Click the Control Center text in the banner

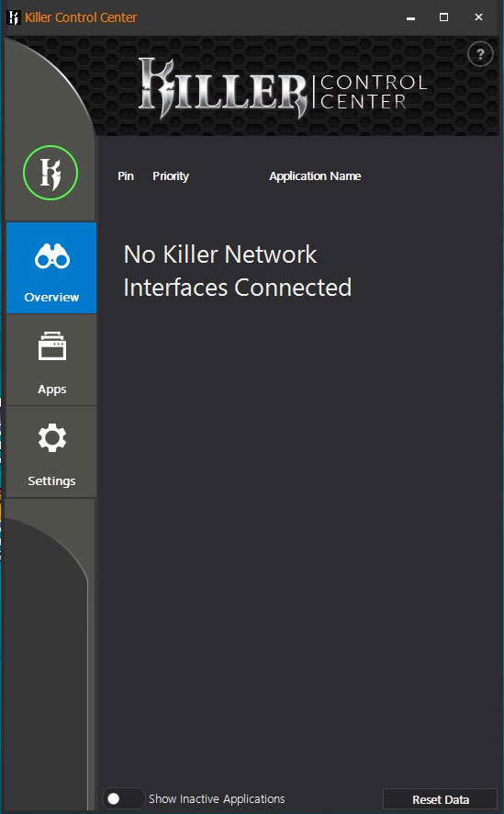pyautogui.click(x=374, y=91)
